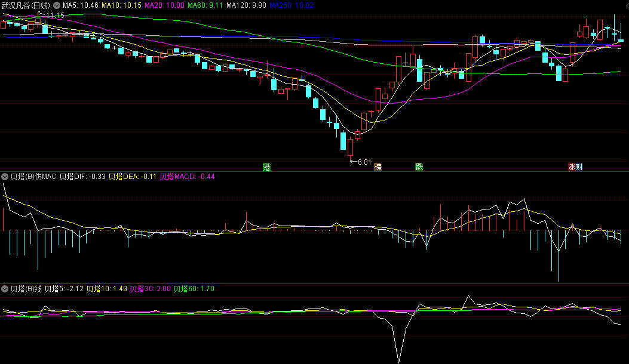Viewport: 629px width, 364px height.
Task: Click the red candlestick at the 6.01 low
Action: pos(350,147)
